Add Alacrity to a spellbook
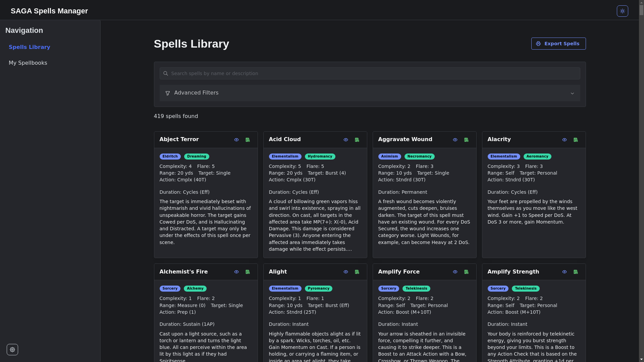The image size is (644, 362). point(576,140)
